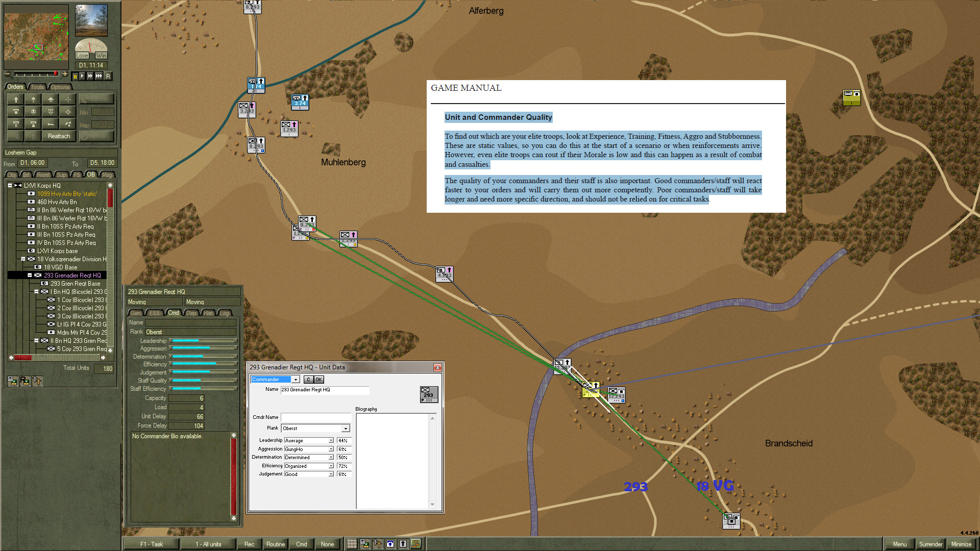Select the 4.293 unit counter on map
This screenshot has height=551, width=980.
point(444,274)
